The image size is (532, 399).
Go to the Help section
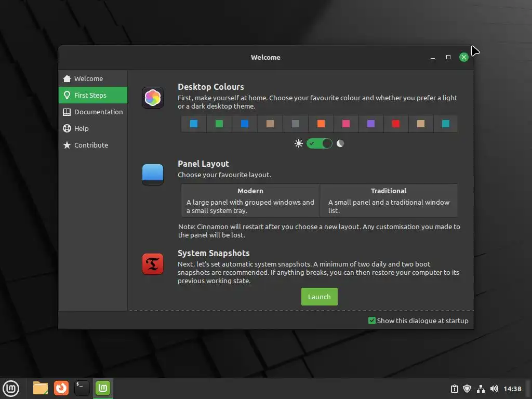tap(93, 128)
